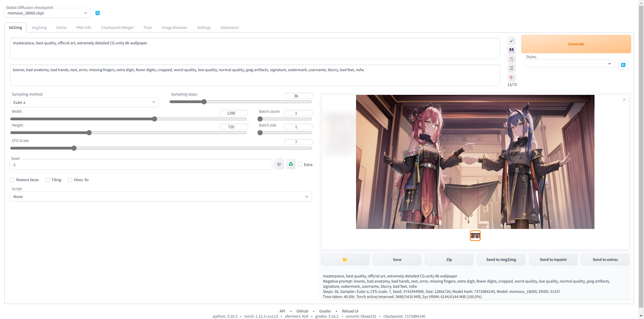Open the Sampling method dropdown
The height and width of the screenshot is (319, 644).
click(84, 102)
